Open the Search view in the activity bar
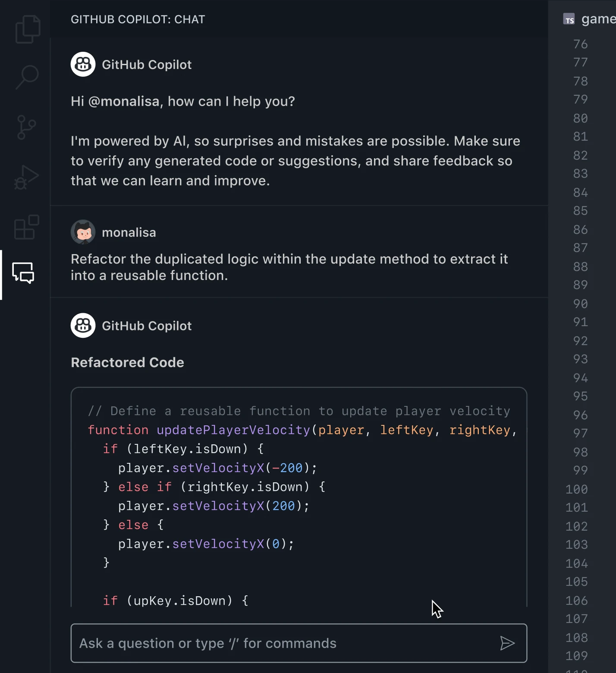 point(27,77)
